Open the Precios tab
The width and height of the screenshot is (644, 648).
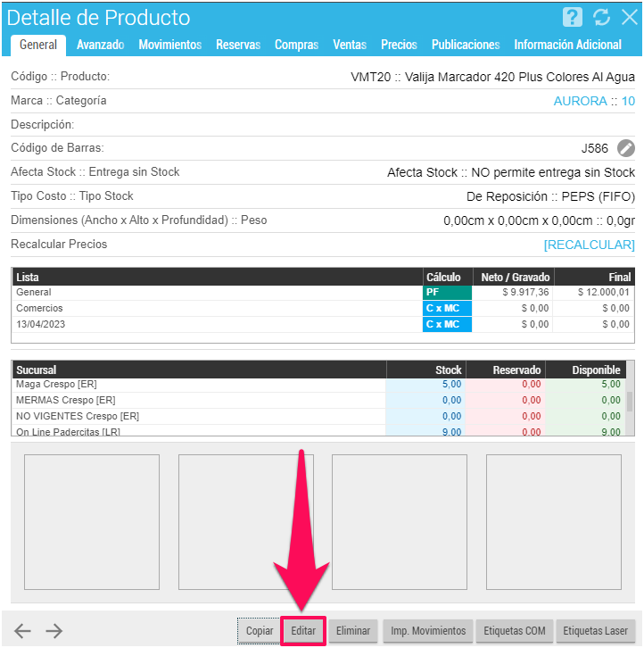tap(399, 45)
